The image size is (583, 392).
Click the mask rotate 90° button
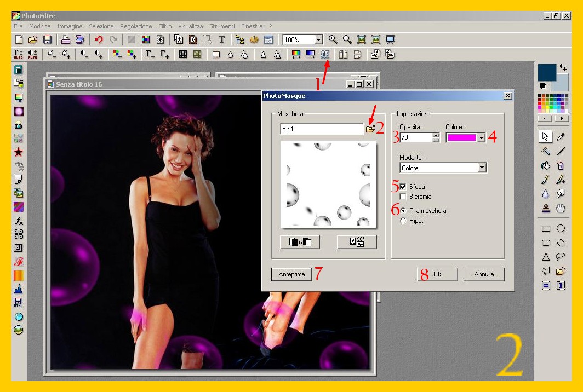pos(356,242)
